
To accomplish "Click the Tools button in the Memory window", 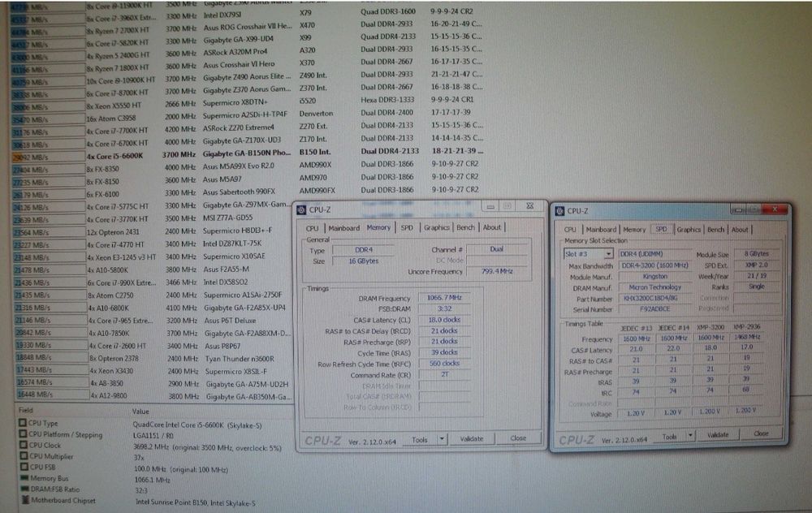I will click(420, 439).
